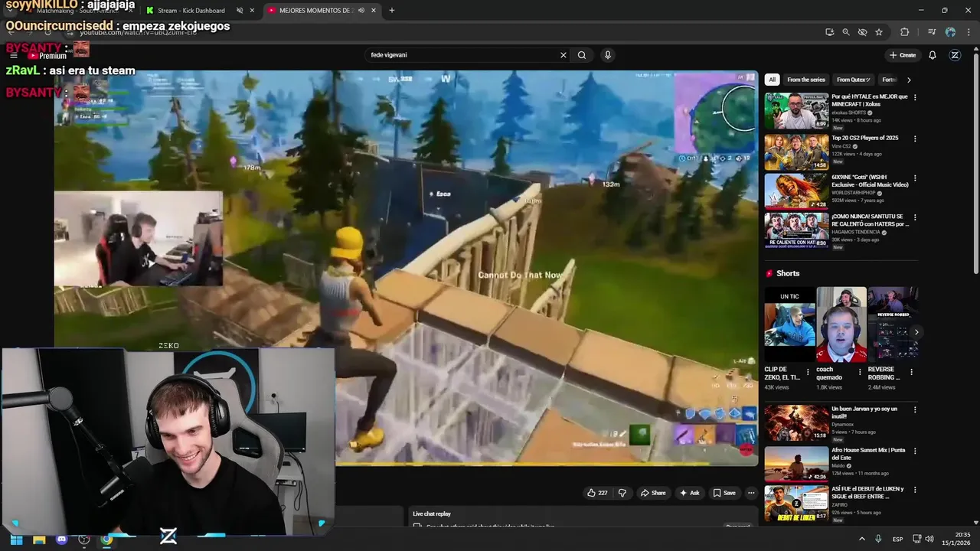The width and height of the screenshot is (980, 551).
Task: Open options menu for Top 20 CS2 video
Action: tap(915, 139)
